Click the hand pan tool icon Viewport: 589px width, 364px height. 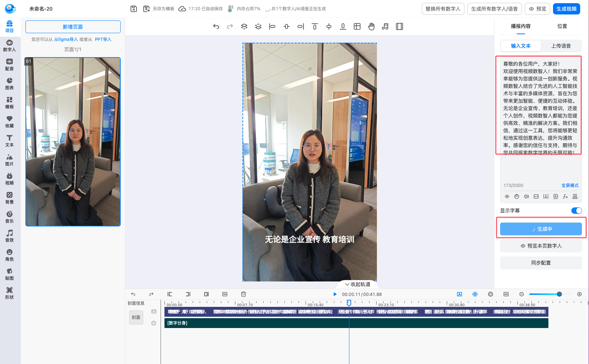click(x=371, y=26)
